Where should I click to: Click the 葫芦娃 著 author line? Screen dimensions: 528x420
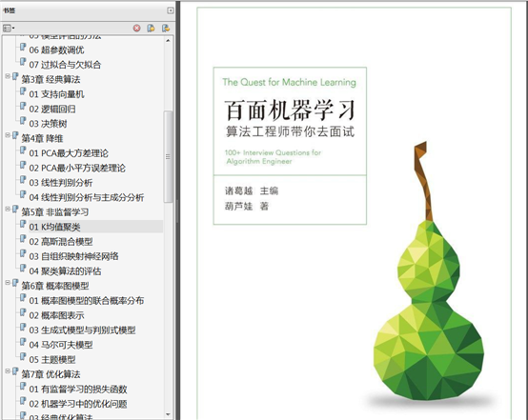click(247, 206)
